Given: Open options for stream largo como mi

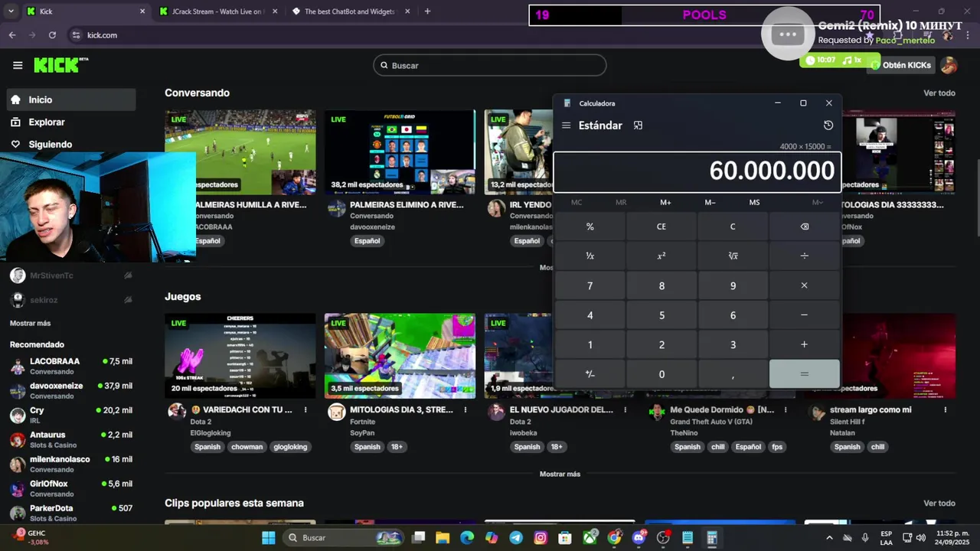Looking at the screenshot, I should [x=946, y=410].
